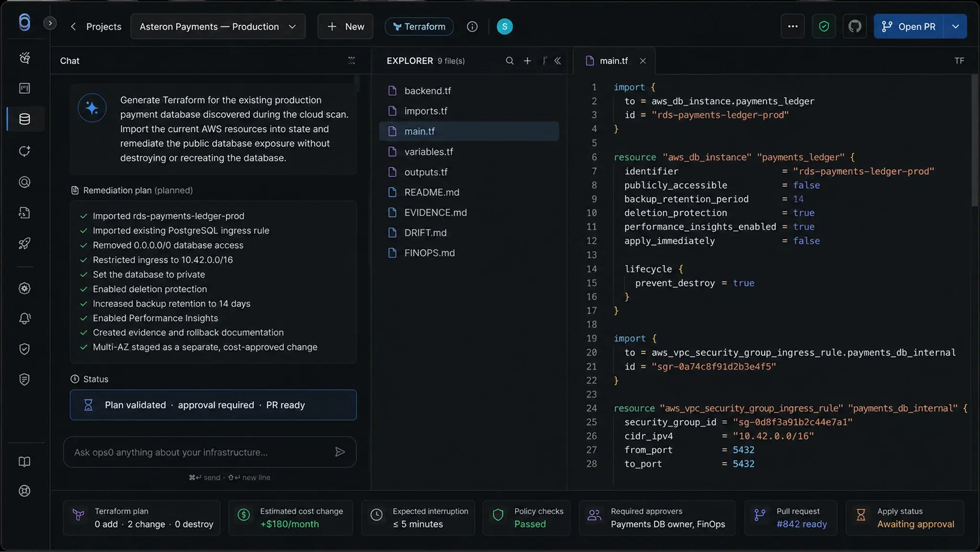Click the green shield check icon
This screenshot has width=980, height=552.
824,26
